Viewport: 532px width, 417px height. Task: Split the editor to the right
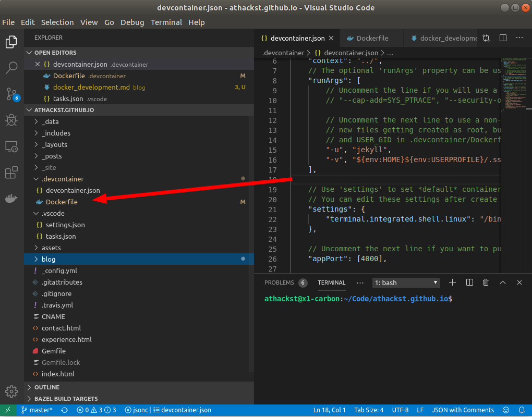503,38
